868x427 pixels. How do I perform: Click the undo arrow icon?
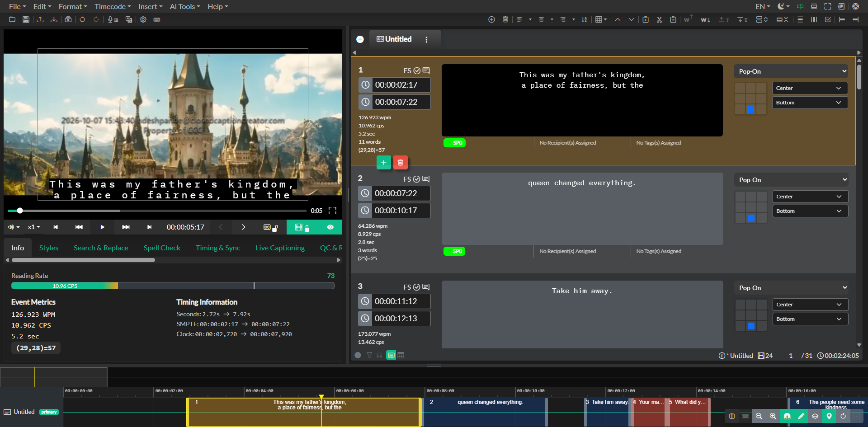tap(82, 19)
